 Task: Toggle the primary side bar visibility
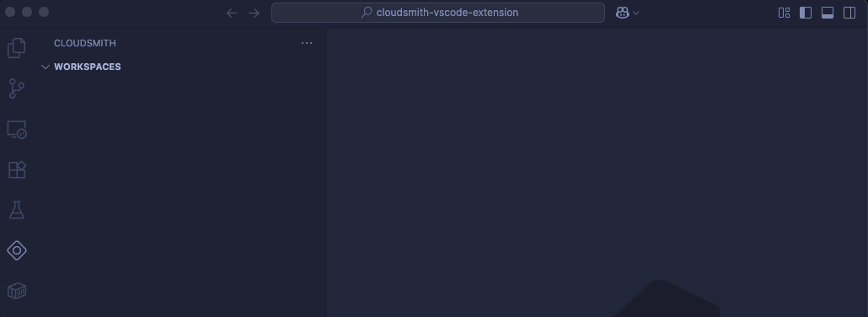click(x=806, y=13)
